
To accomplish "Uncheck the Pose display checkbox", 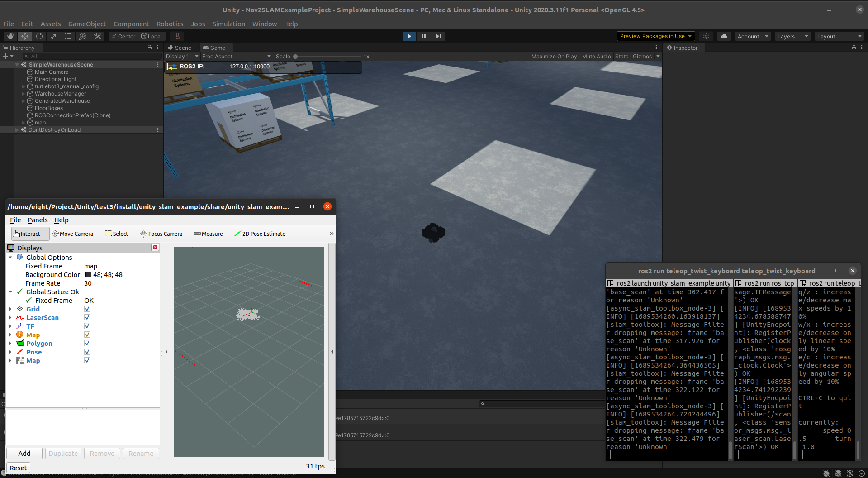I will (x=87, y=352).
